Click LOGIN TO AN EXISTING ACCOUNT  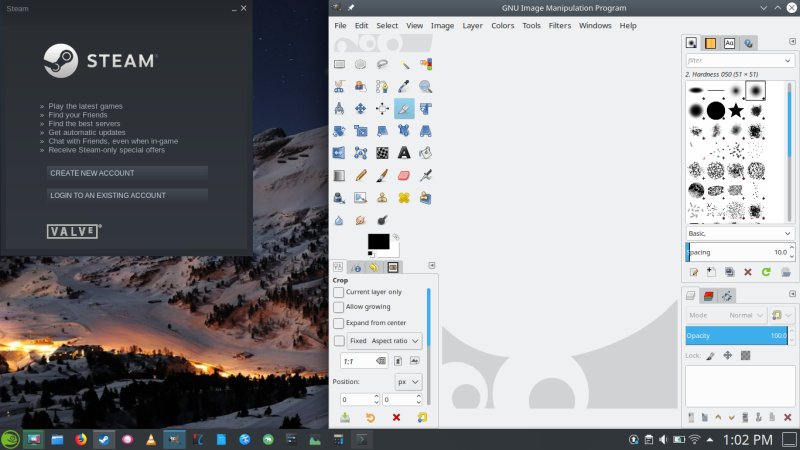127,195
